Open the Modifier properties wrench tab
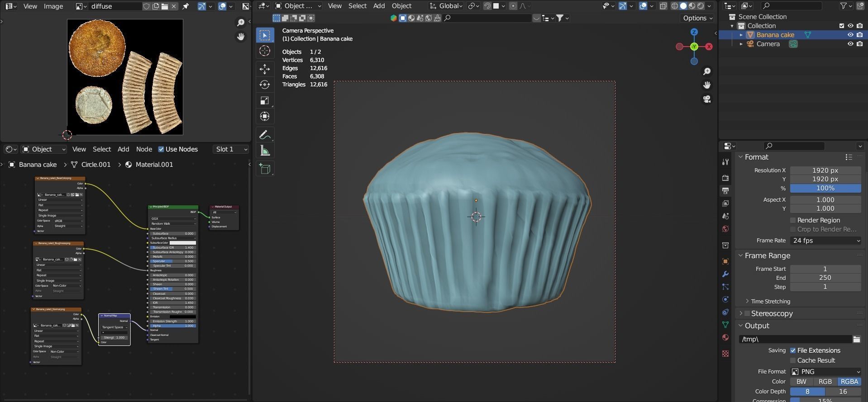The image size is (868, 402). [x=725, y=274]
